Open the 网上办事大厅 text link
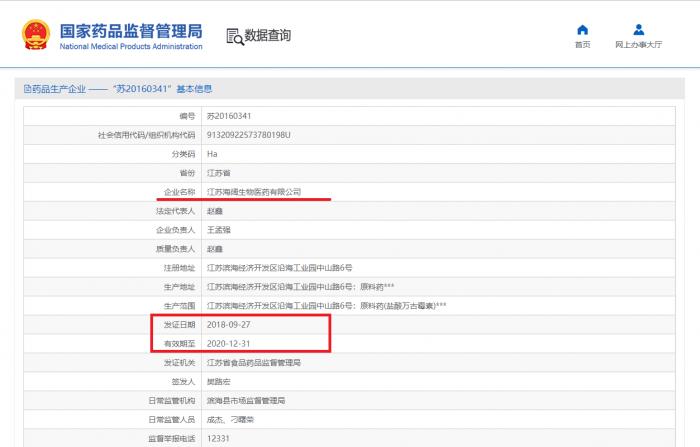Screen dimensions: 700x447 (638, 45)
